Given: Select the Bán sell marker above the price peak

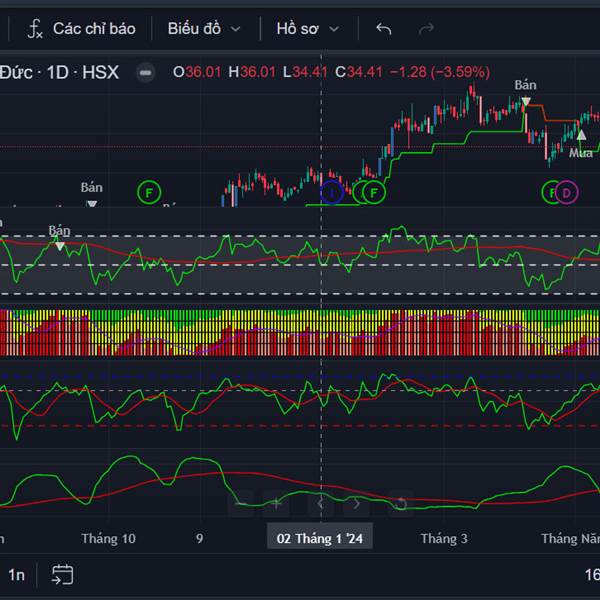Looking at the screenshot, I should [x=525, y=92].
